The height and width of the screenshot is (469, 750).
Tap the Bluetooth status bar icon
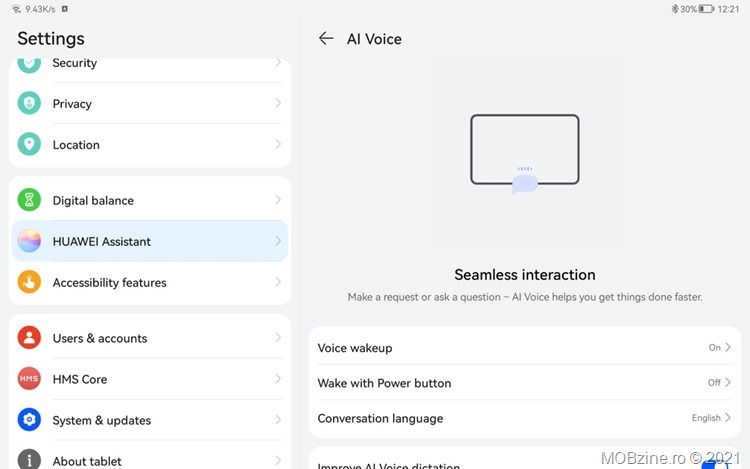point(675,9)
